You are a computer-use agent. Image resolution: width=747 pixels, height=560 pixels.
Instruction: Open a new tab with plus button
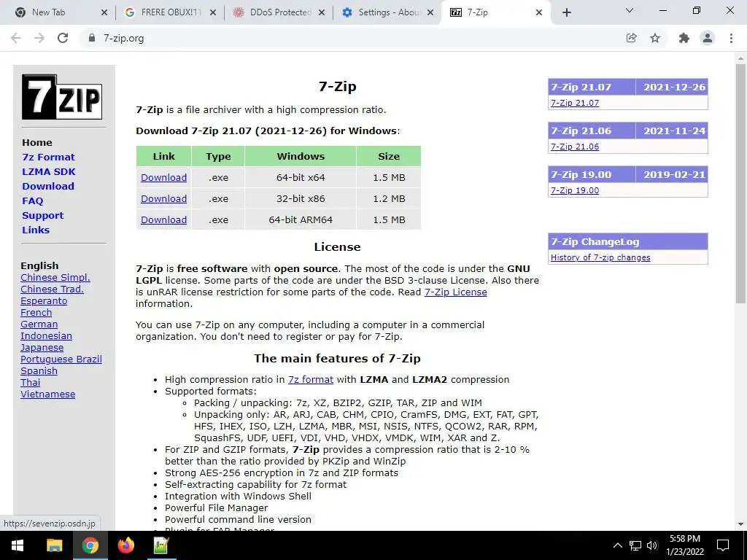click(x=566, y=13)
